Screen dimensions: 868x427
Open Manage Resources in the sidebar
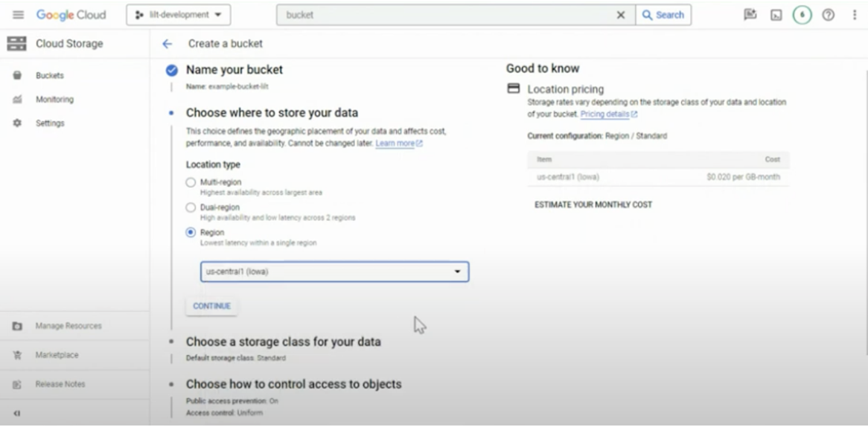(68, 326)
